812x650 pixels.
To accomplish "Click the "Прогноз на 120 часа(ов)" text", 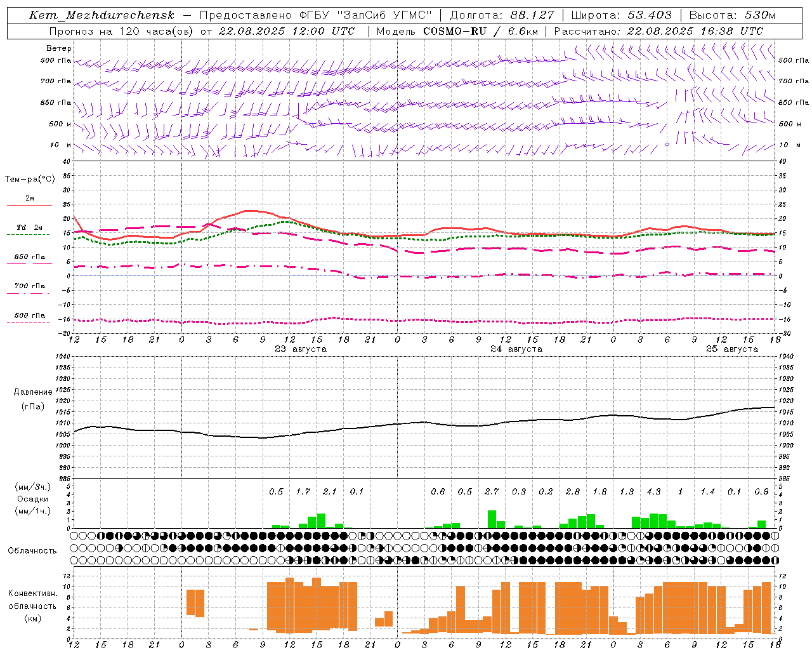I will pos(121,31).
